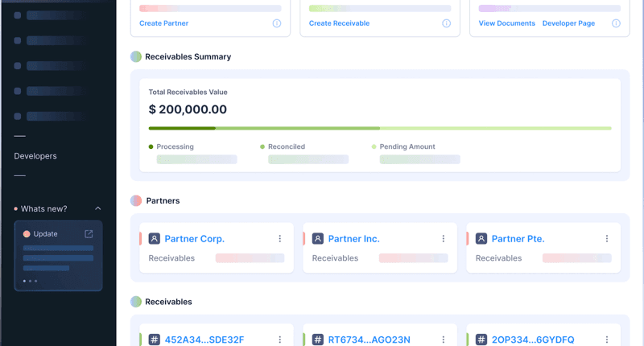This screenshot has height=346, width=644.
Task: Click info icon beside Create Partner
Action: pyautogui.click(x=277, y=23)
